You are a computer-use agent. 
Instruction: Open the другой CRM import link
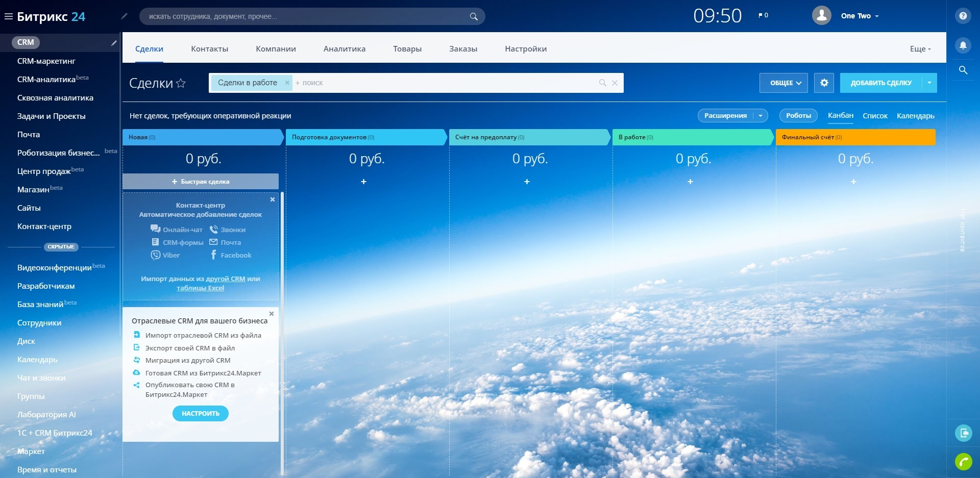pos(226,279)
